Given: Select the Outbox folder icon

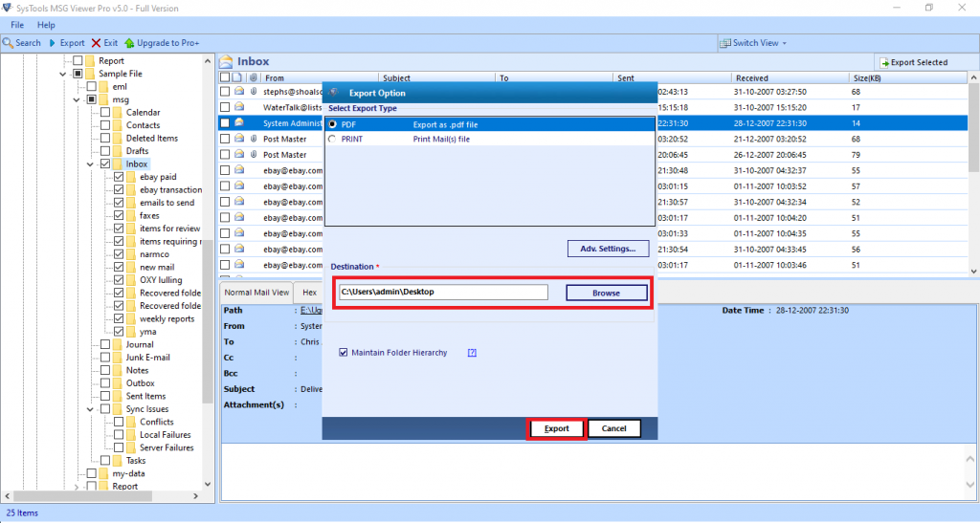Looking at the screenshot, I should (117, 383).
